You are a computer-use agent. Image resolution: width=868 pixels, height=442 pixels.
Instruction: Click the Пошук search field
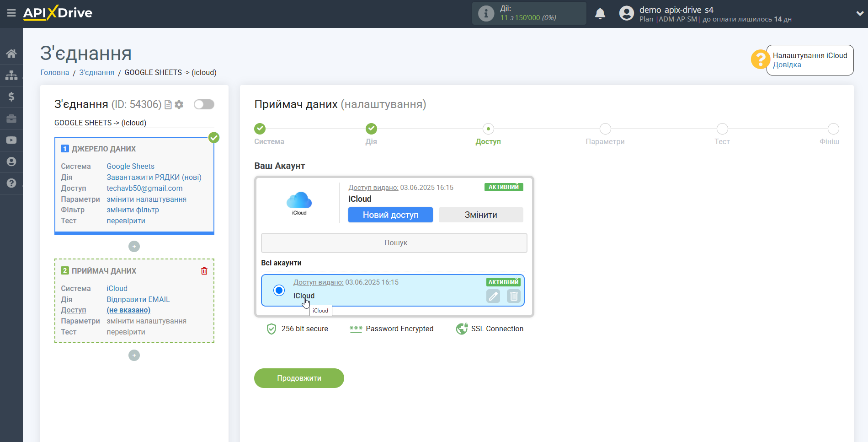coord(394,243)
